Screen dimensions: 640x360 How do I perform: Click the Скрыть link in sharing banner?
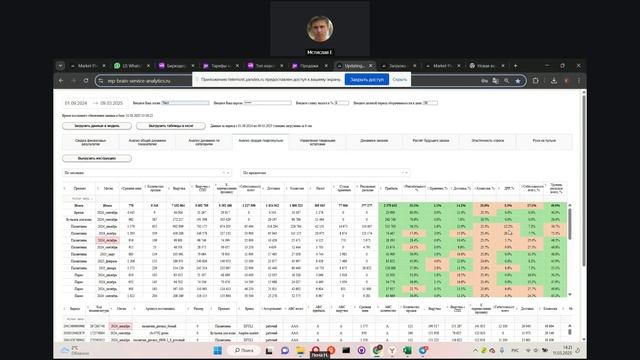[400, 80]
